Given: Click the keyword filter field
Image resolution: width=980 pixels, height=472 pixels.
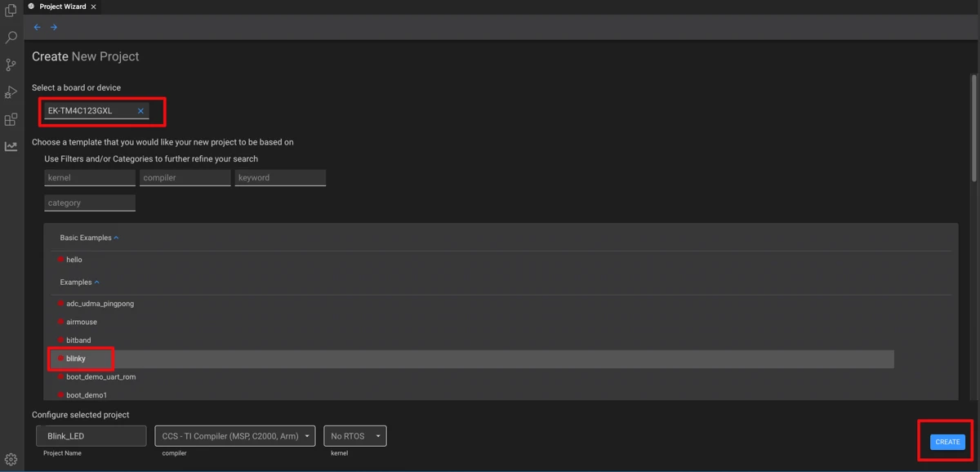Looking at the screenshot, I should coord(280,178).
